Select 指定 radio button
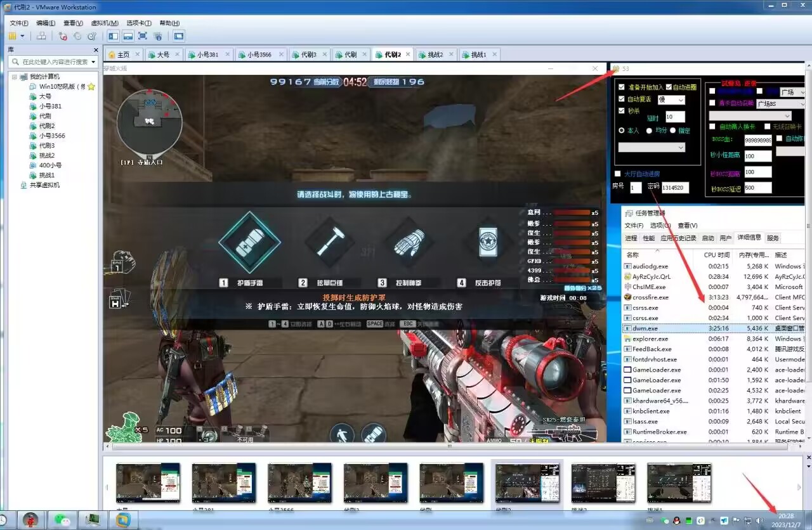Viewport: 812px width, 530px height. [x=672, y=131]
